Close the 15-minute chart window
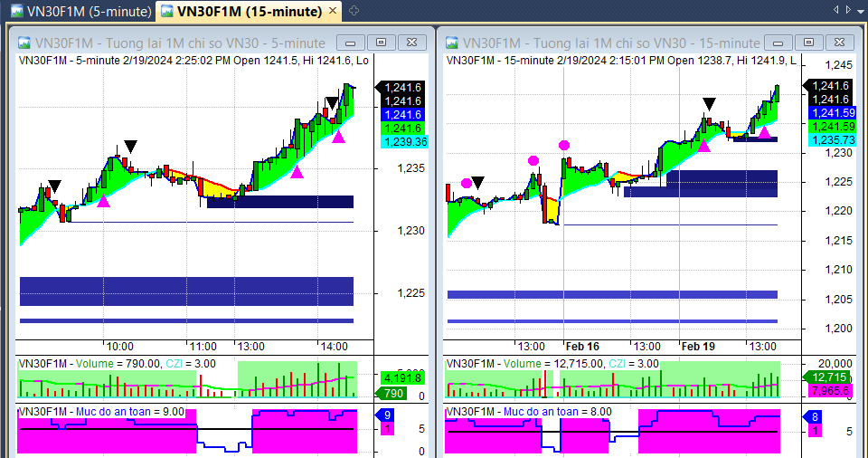Image resolution: width=868 pixels, height=458 pixels. pos(839,43)
